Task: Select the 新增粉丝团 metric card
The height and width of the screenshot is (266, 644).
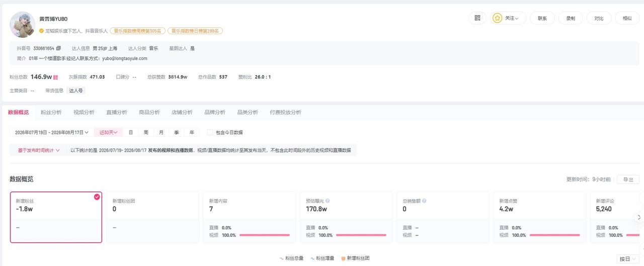Action: point(152,217)
